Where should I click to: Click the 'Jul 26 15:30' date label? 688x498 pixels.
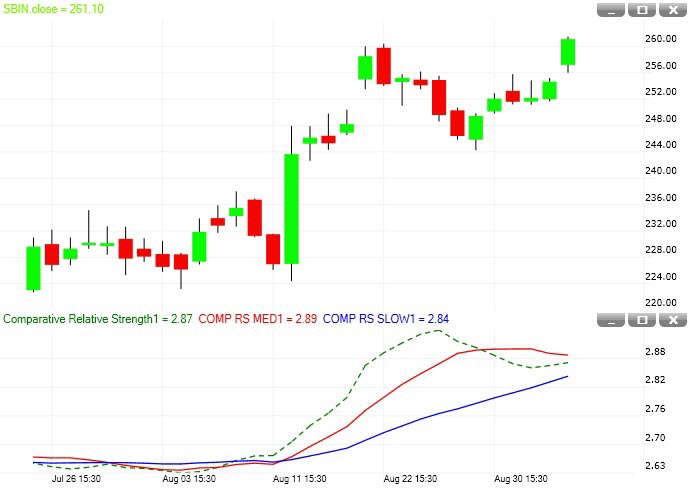pos(76,479)
